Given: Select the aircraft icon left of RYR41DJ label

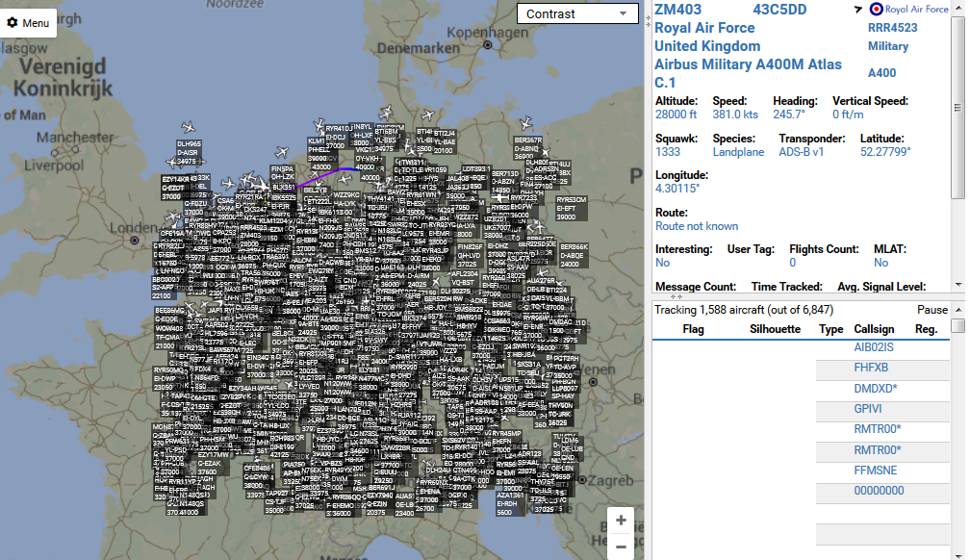Looking at the screenshot, I should [x=319, y=126].
